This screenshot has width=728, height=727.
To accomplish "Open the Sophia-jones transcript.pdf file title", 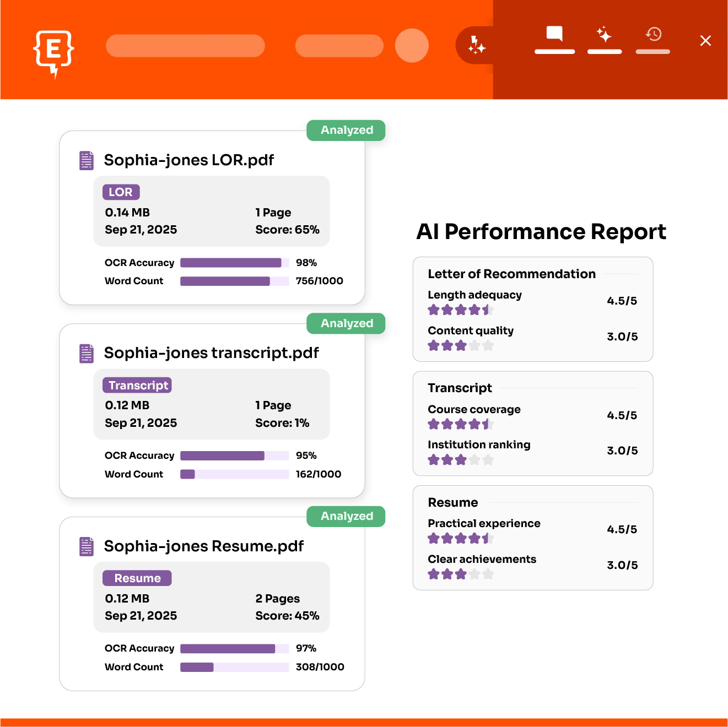I will coord(211,353).
